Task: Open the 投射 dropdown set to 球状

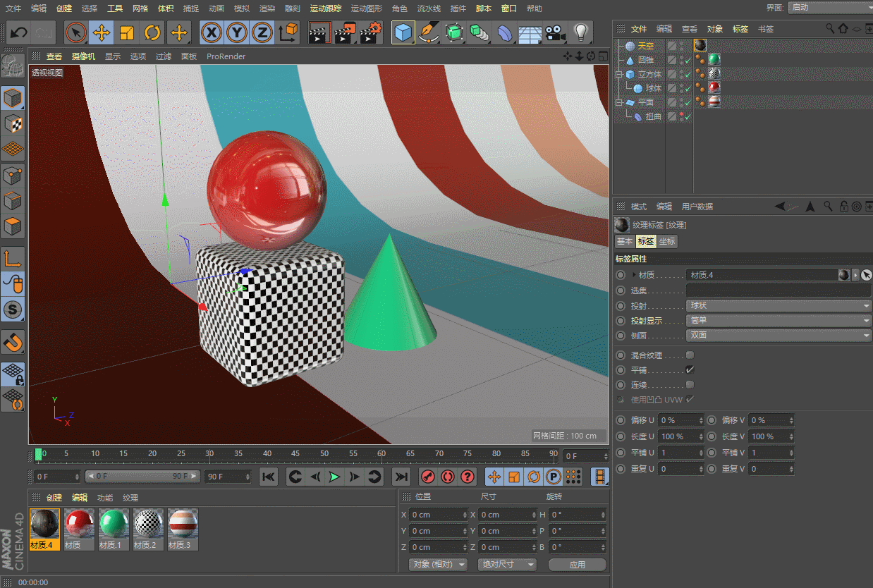Action: 779,306
